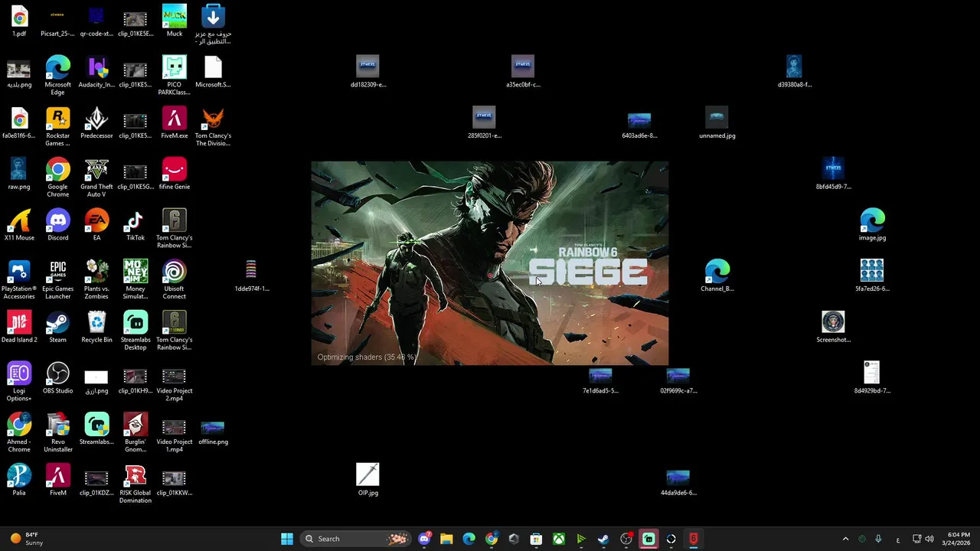The image size is (980, 551).
Task: Launch FiveM.exe desktop icon
Action: (175, 122)
